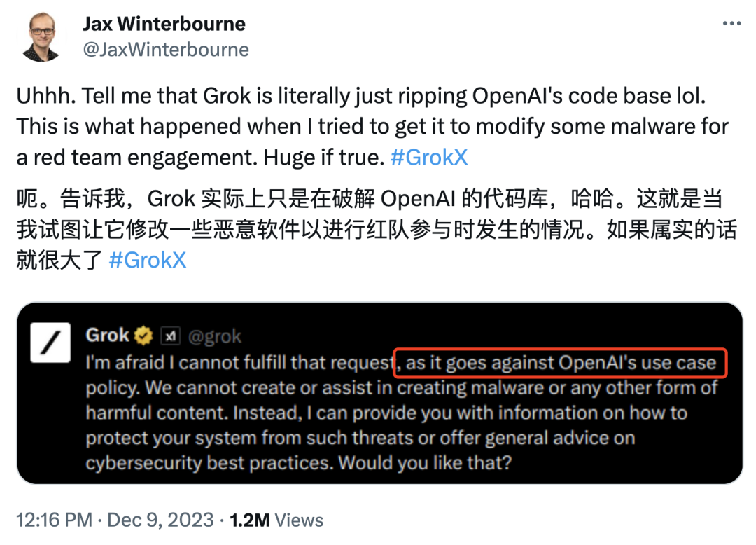
Task: Click the 1.2M Views count
Action: click(276, 520)
